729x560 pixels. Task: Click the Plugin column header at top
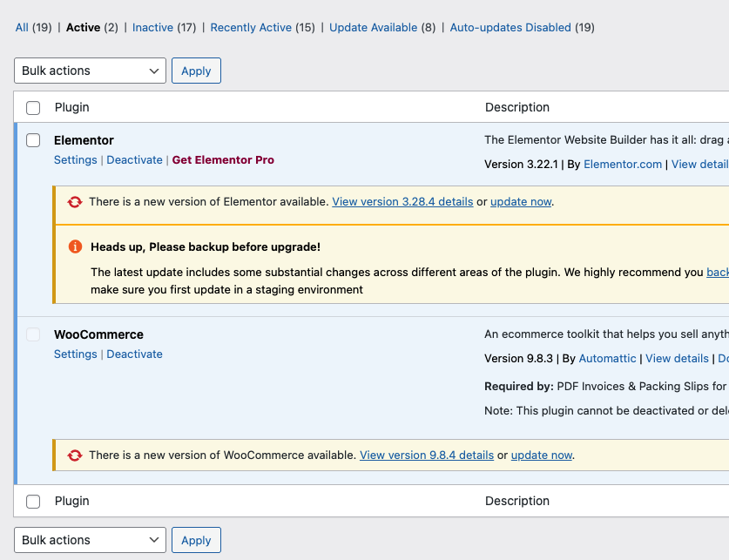pos(71,107)
